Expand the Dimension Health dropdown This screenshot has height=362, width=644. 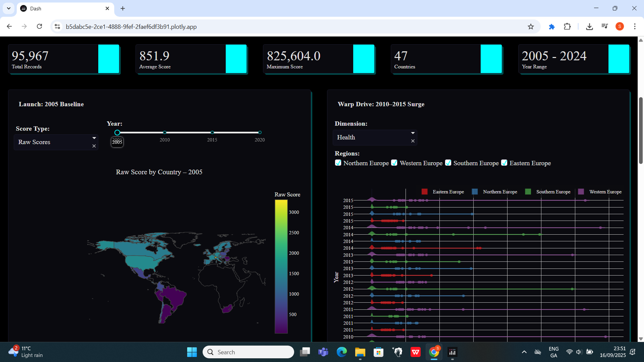pos(413,133)
